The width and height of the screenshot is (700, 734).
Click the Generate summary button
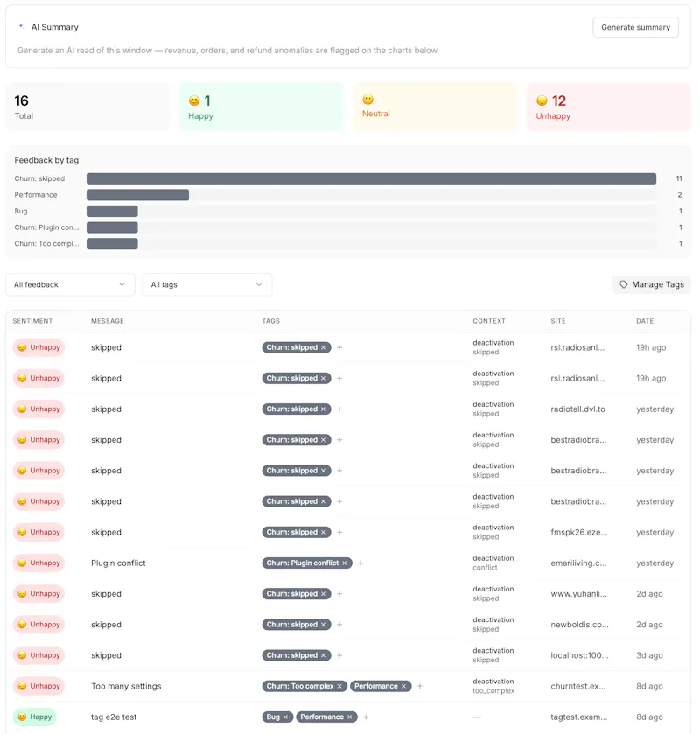point(635,27)
